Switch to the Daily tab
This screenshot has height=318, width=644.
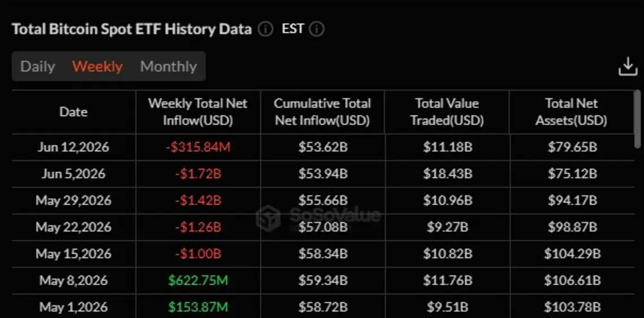coord(38,67)
